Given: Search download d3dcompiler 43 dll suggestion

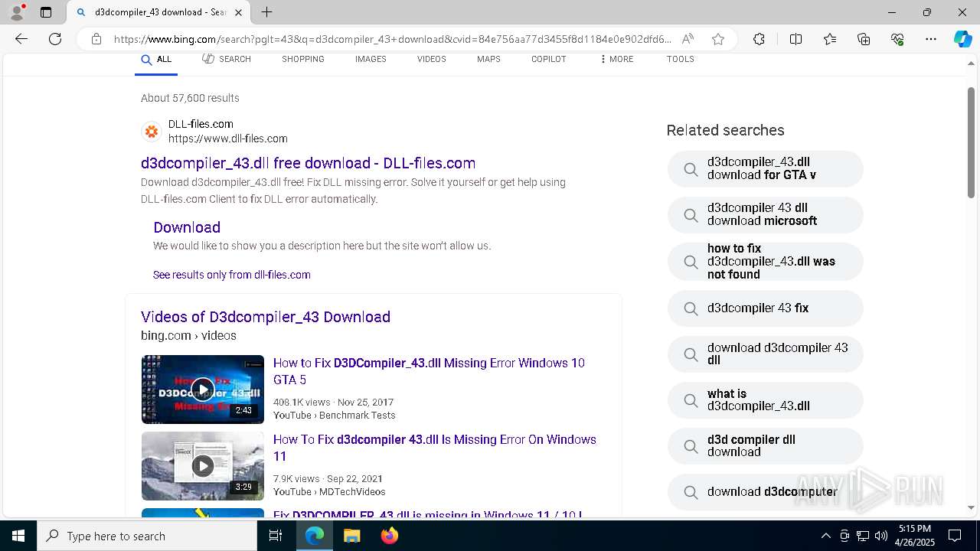Looking at the screenshot, I should tap(766, 354).
